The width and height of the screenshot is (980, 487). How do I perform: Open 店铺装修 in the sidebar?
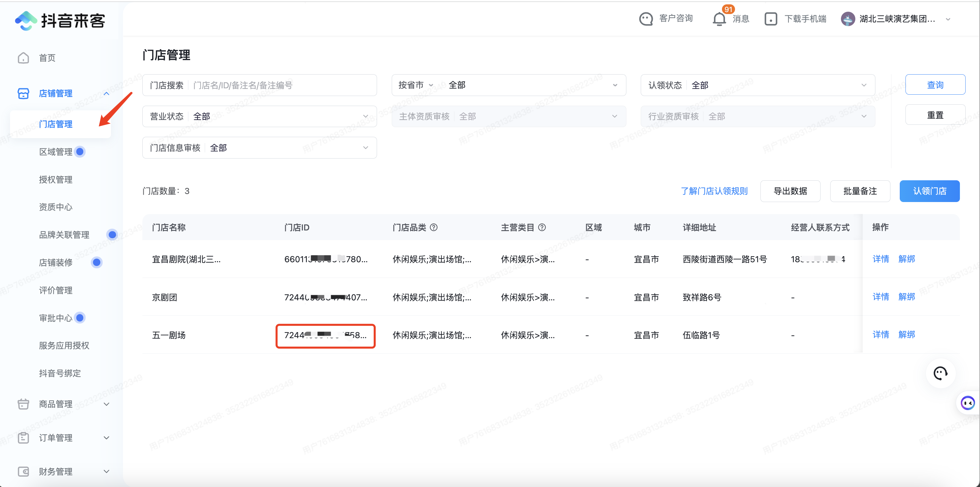coord(55,262)
